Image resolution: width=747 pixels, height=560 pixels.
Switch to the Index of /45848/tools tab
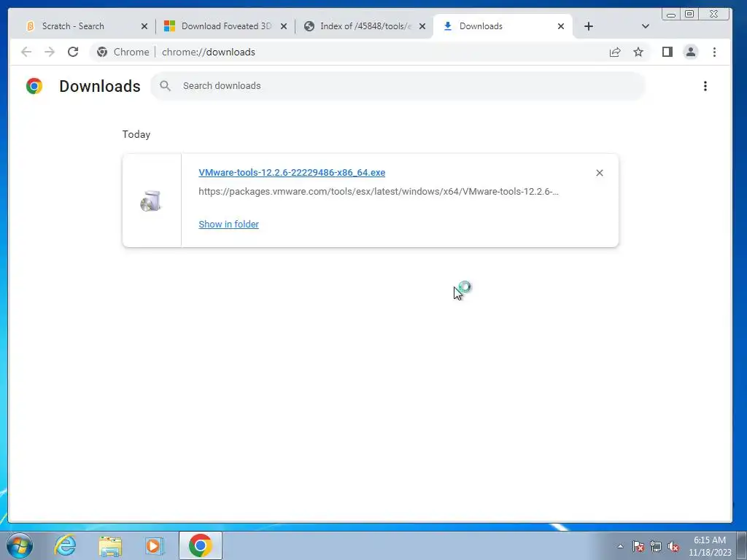(363, 26)
